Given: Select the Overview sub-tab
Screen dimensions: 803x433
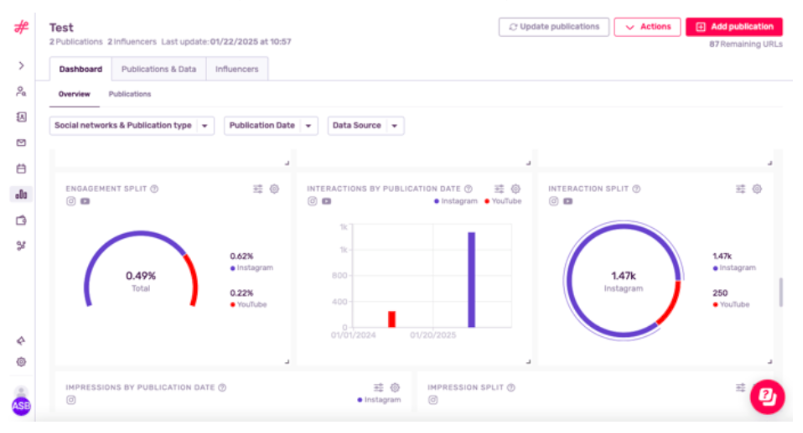Looking at the screenshot, I should [x=74, y=94].
